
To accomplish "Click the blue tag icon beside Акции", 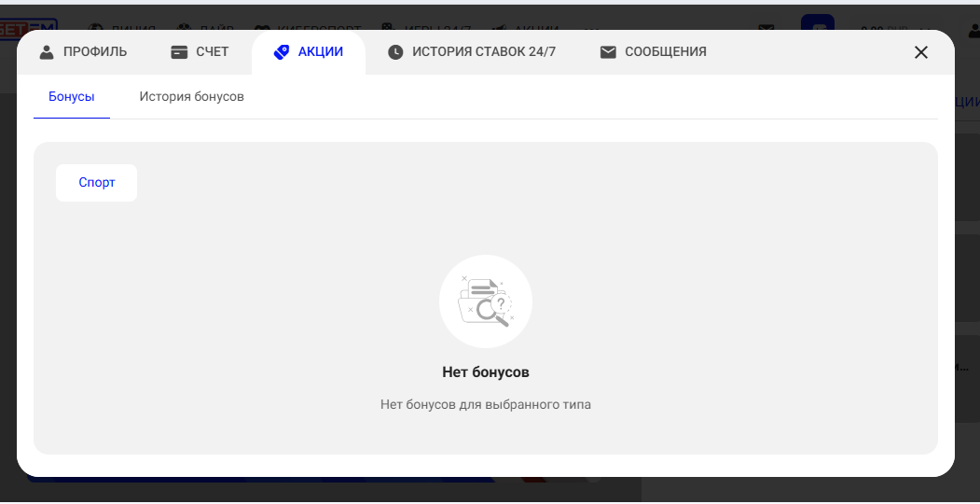I will [282, 52].
